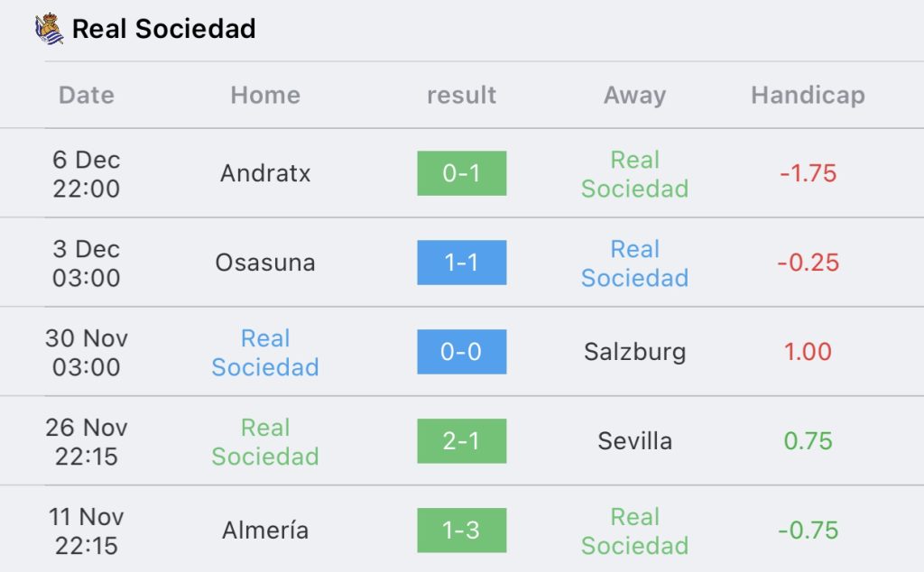This screenshot has height=572, width=924.
Task: Select the Osasuna home team
Action: (x=265, y=263)
